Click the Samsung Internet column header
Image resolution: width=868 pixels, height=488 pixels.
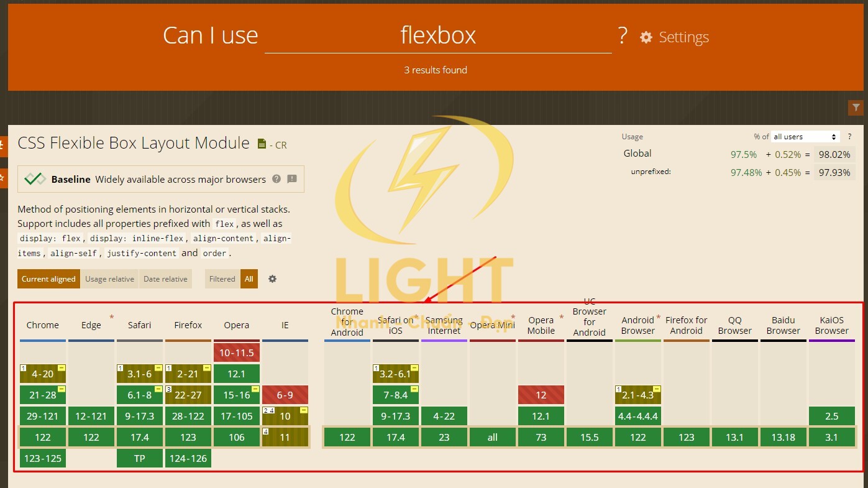coord(444,325)
